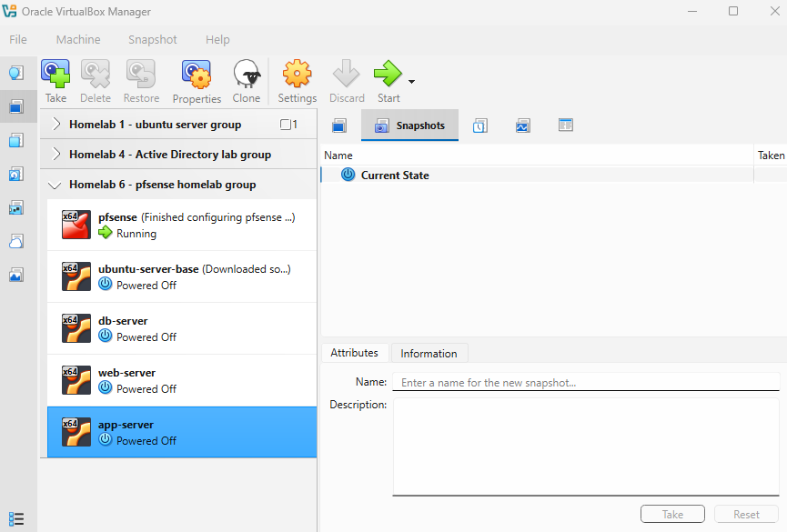This screenshot has width=787, height=532.
Task: Click the Current State power icon
Action: 348,175
